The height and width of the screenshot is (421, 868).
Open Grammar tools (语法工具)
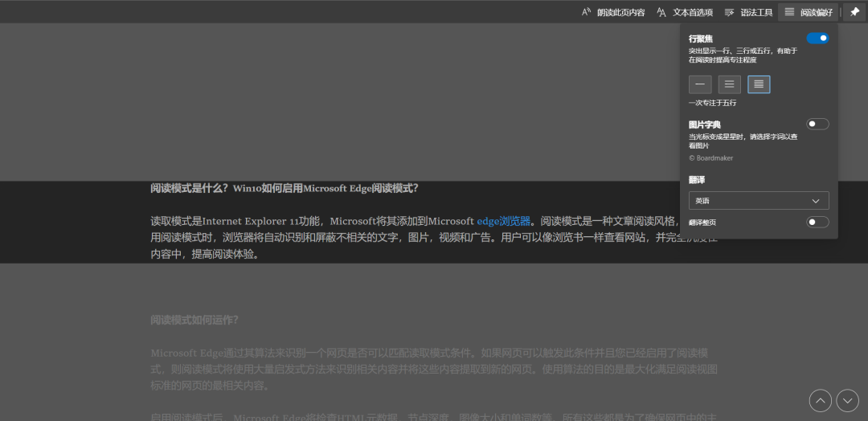[x=748, y=12]
